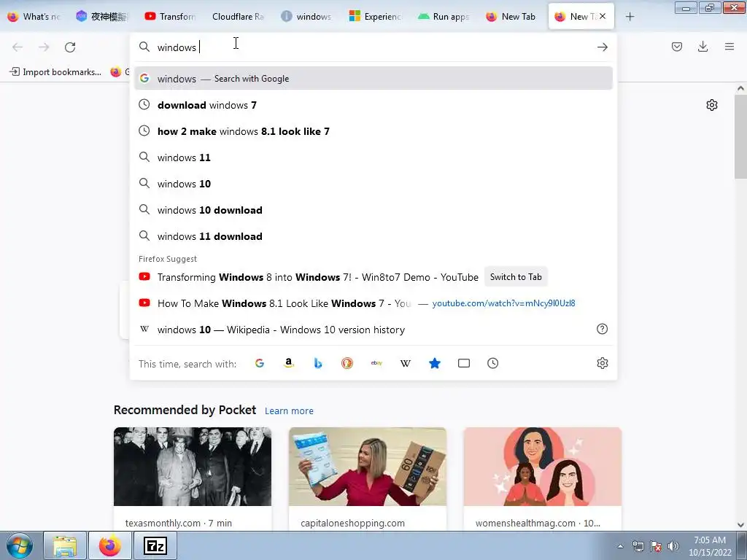Click the page vertical scrollbar thumb
The height and width of the screenshot is (560, 747).
(740, 136)
